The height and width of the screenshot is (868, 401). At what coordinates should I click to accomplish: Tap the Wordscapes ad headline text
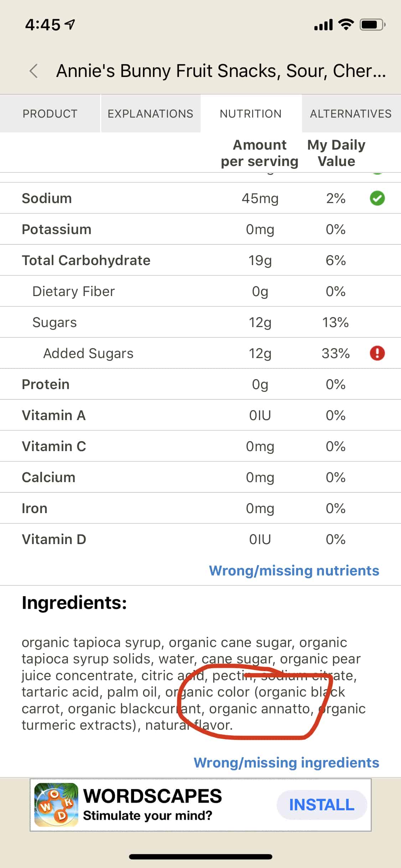click(x=152, y=796)
